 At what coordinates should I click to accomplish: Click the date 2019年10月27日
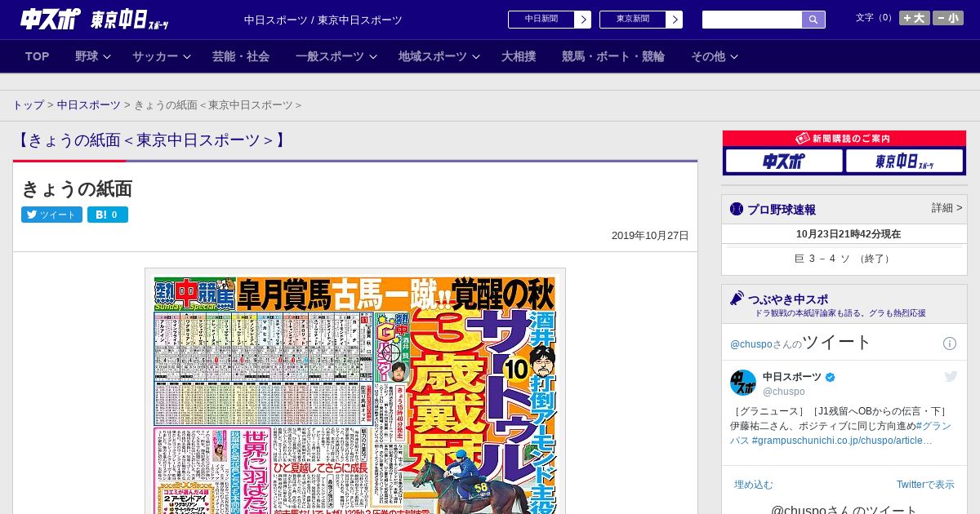point(650,236)
